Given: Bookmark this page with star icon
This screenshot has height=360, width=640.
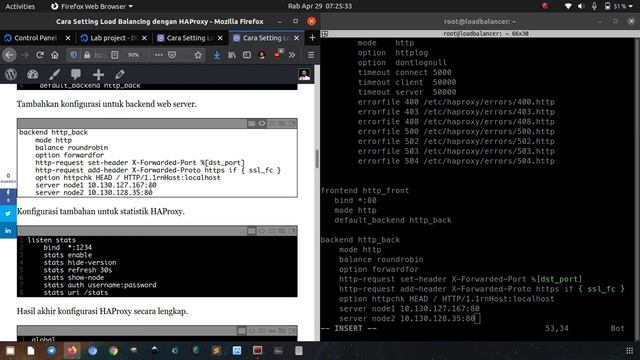Looking at the screenshot, I should [198, 55].
